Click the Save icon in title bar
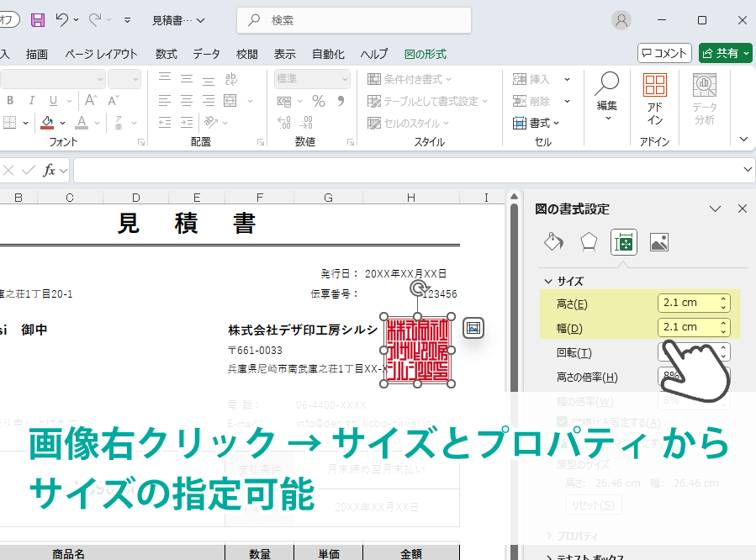756x560 pixels. coord(38,20)
